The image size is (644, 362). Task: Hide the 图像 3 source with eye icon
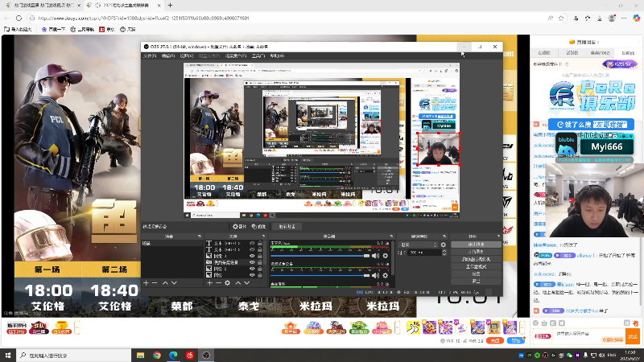pos(252,256)
